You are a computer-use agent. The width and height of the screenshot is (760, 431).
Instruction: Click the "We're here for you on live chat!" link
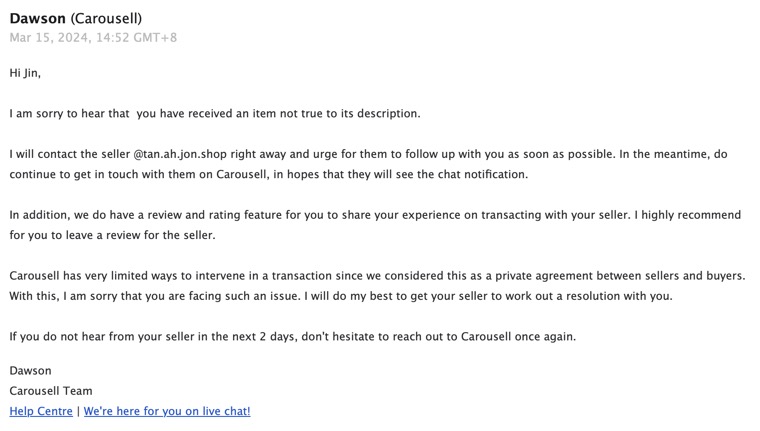tap(167, 411)
